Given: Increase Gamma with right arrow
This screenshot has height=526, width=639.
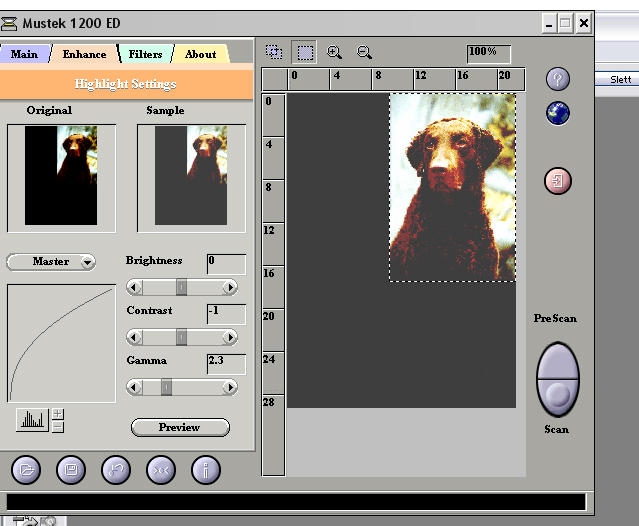Looking at the screenshot, I should pos(230,387).
